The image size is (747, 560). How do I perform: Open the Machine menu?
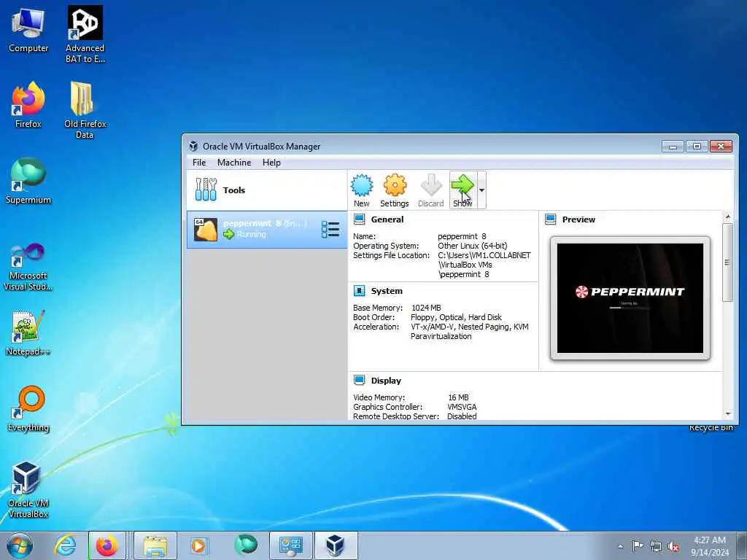pos(234,163)
